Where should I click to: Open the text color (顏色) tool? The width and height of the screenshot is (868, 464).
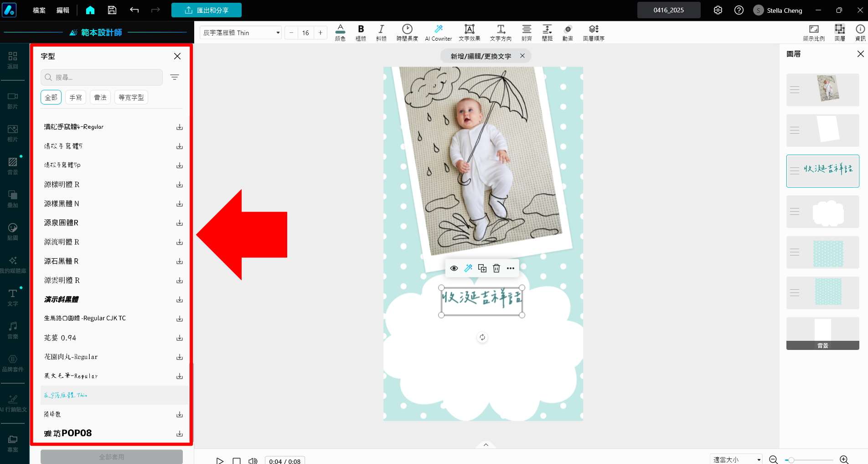340,32
